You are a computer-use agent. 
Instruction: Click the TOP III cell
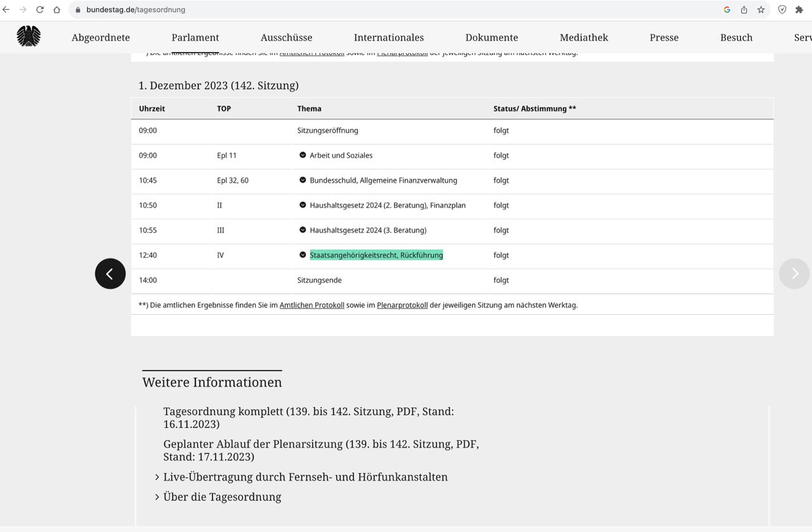point(220,230)
